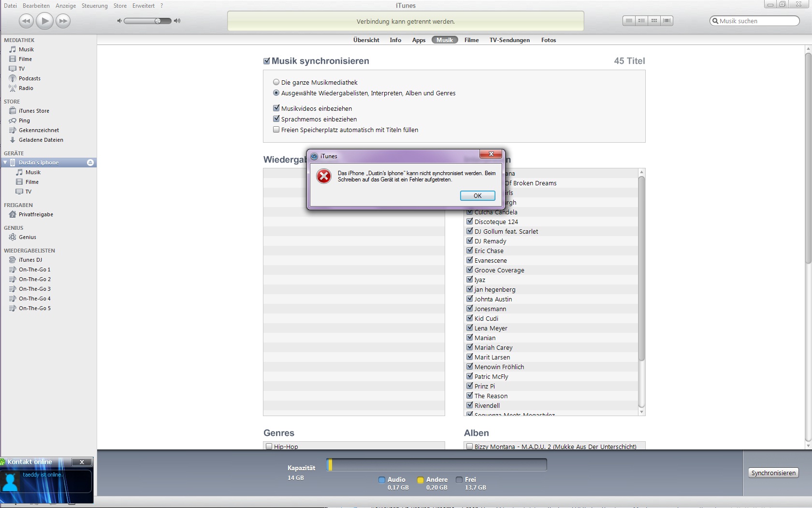Click the search magnifier icon
The width and height of the screenshot is (812, 508).
coord(715,21)
